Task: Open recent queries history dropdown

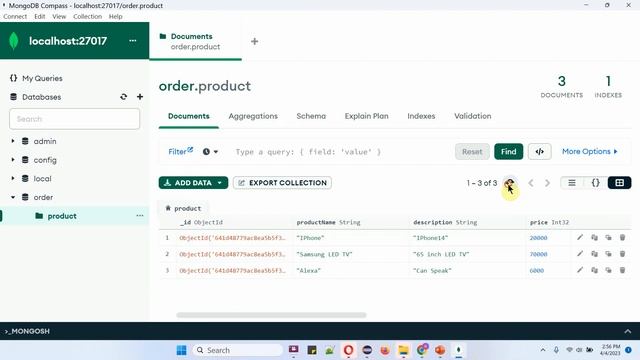Action: 210,152
